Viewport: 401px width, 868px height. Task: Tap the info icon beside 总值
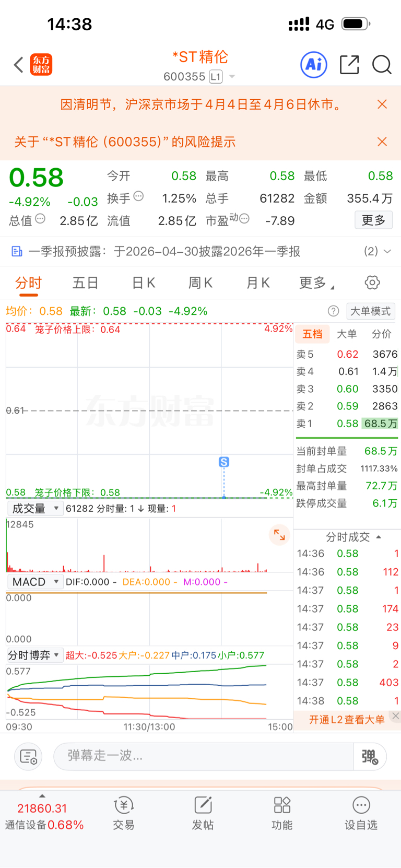[40, 219]
